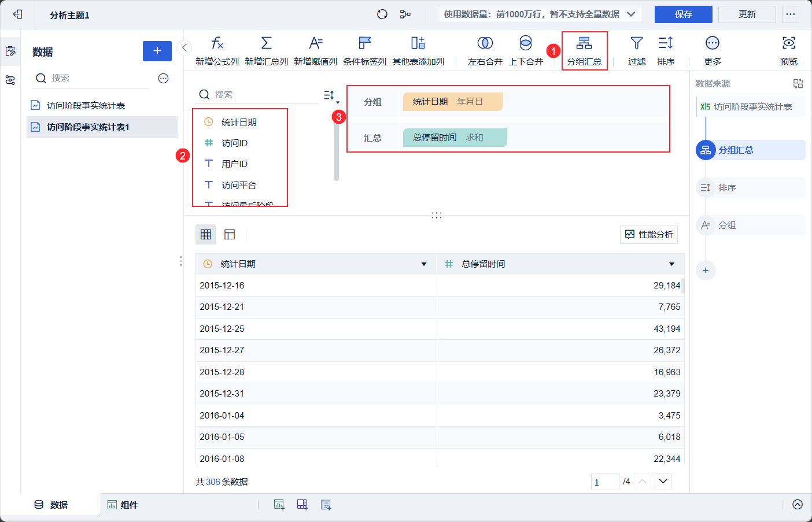Click the 更新 button
Image resolution: width=812 pixels, height=522 pixels.
[x=747, y=14]
